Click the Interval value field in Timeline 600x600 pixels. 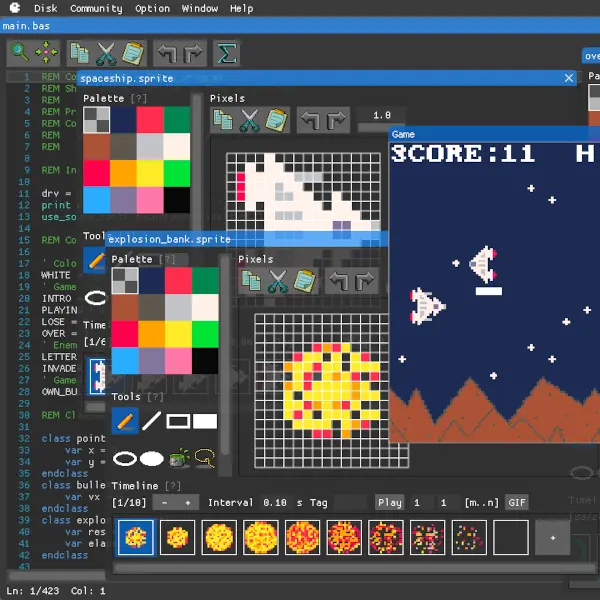tap(273, 502)
